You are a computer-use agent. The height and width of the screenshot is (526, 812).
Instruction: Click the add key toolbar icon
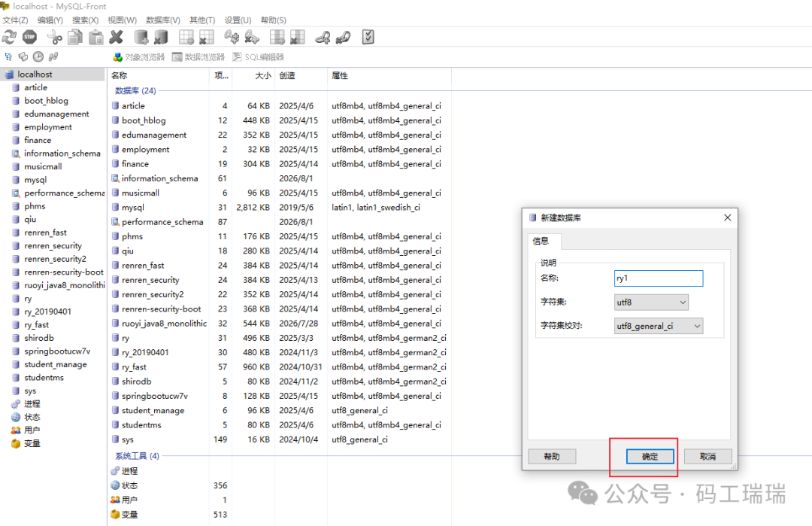[x=232, y=38]
